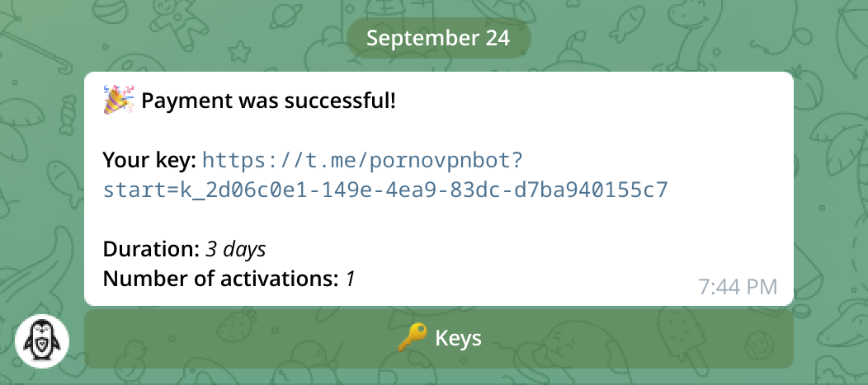Viewport: 868px width, 385px height.
Task: Click the 'Your key:' label
Action: tap(149, 158)
